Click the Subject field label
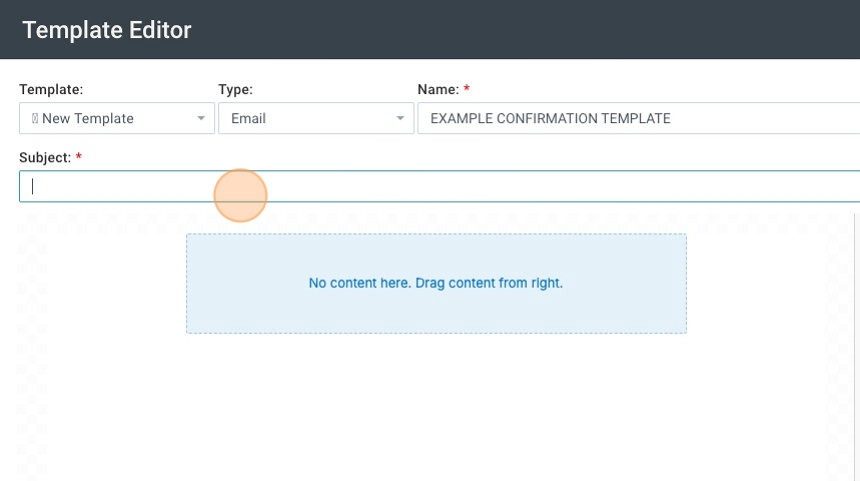Viewport: 860px width, 481px height. [45, 158]
